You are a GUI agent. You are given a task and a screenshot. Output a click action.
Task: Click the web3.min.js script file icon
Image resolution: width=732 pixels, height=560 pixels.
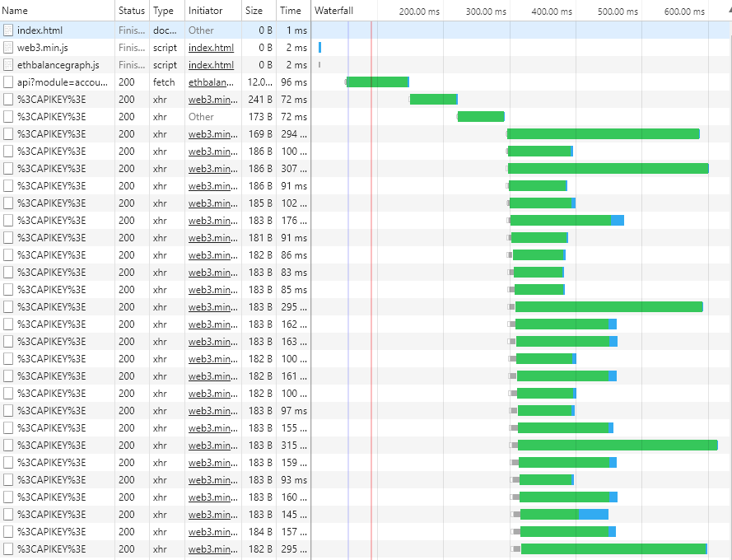[x=8, y=48]
